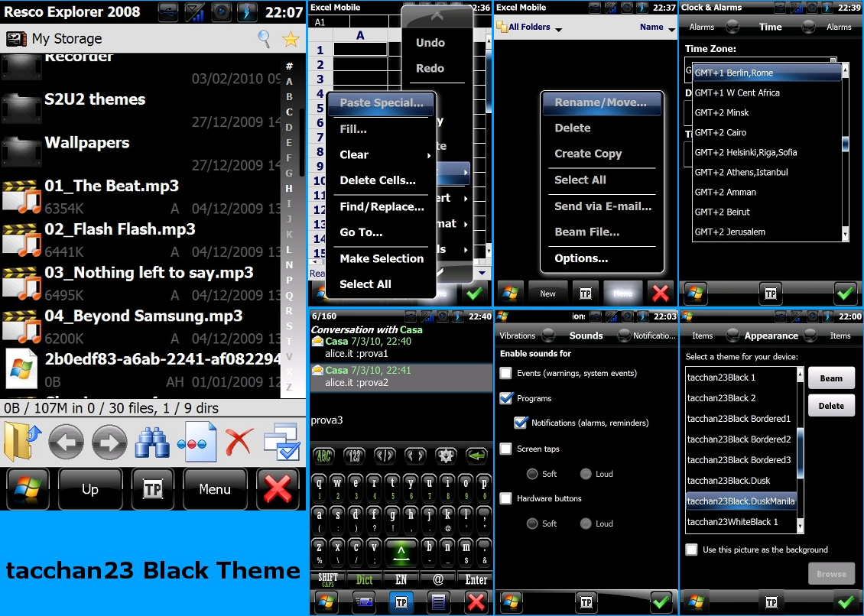Open Windows Start in Resco Explorer bottom bar
Screen dimensions: 864x616
tap(28, 488)
